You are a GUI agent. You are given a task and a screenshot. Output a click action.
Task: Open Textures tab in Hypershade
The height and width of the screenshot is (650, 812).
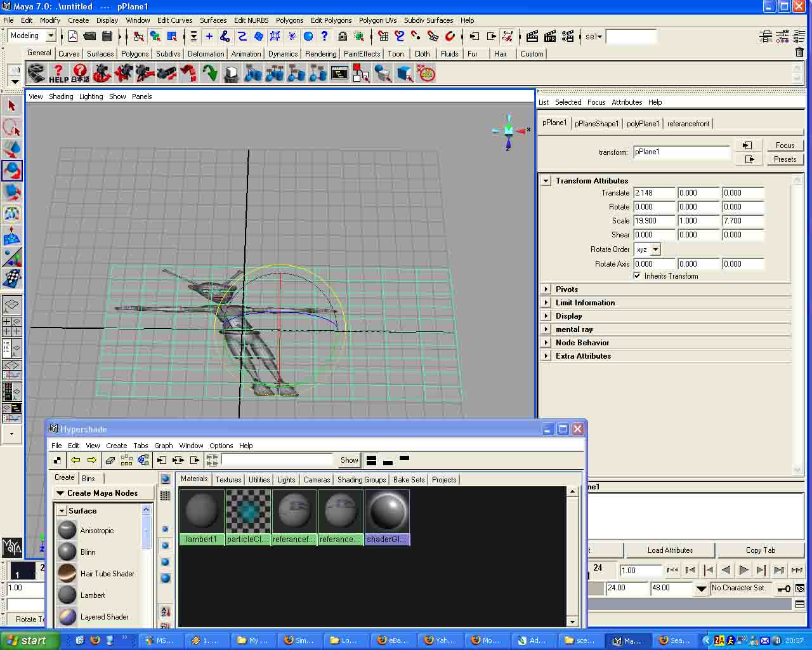coord(228,480)
